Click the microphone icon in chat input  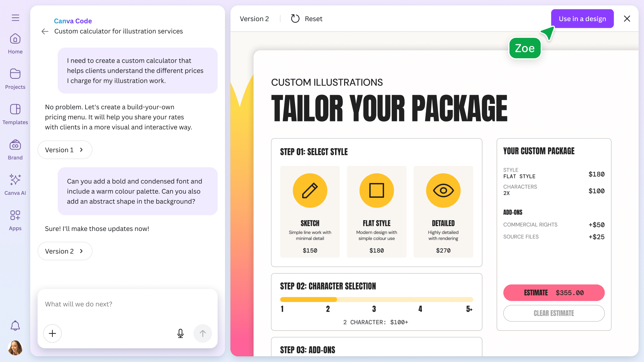[180, 334]
